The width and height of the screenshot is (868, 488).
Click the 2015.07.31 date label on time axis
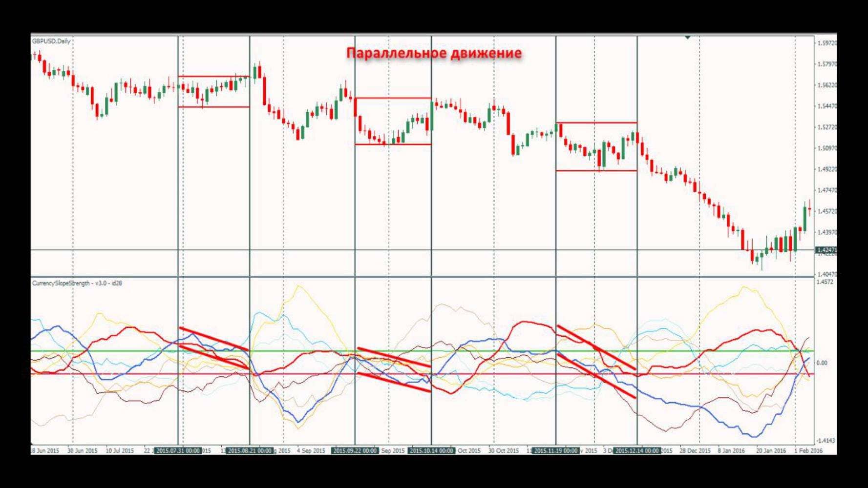click(x=178, y=450)
